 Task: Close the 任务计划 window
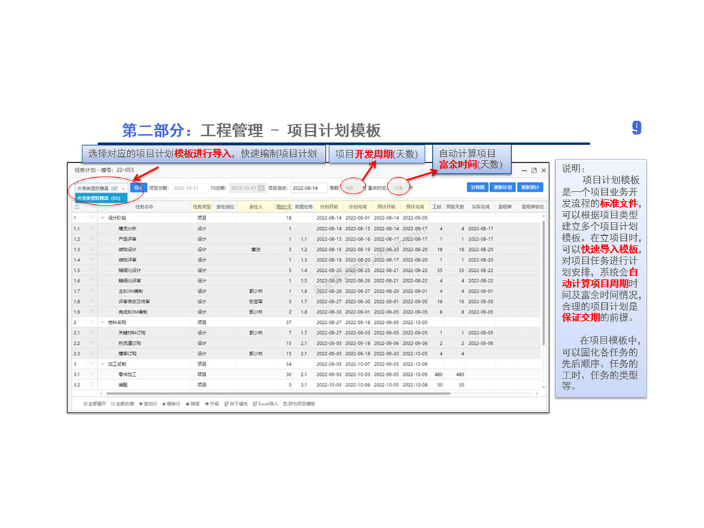543,171
